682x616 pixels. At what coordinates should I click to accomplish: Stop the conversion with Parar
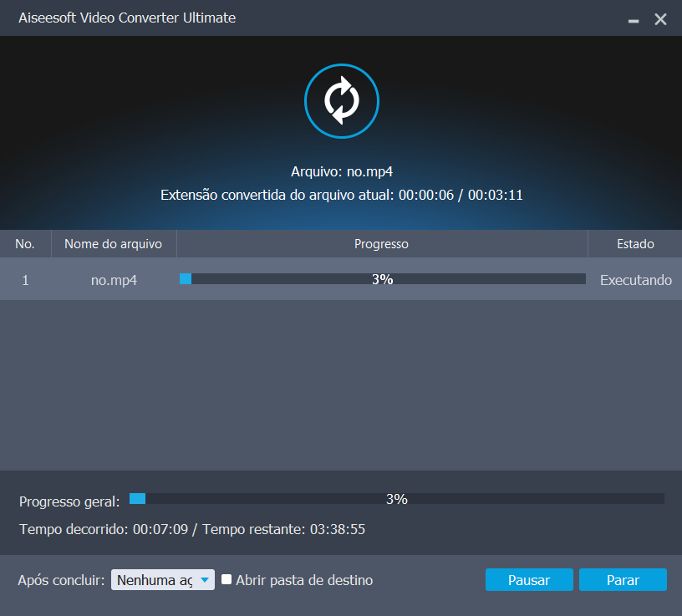click(623, 580)
